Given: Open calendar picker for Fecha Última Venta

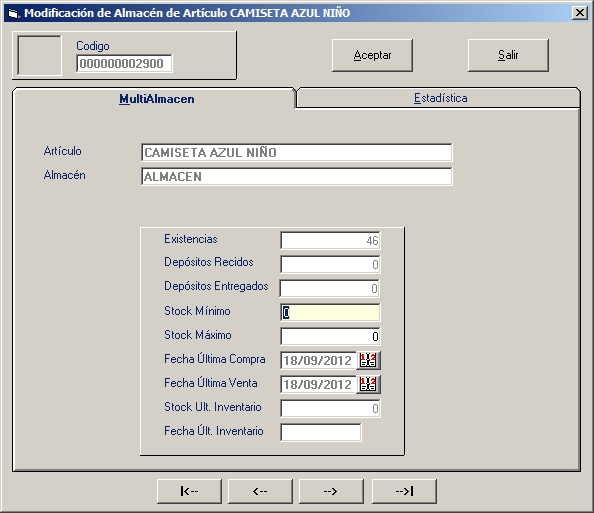Looking at the screenshot, I should (x=368, y=385).
